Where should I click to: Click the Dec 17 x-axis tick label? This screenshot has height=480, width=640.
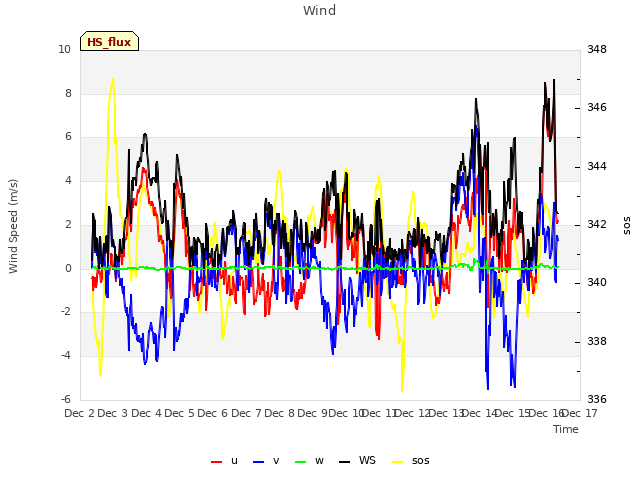pos(582,413)
